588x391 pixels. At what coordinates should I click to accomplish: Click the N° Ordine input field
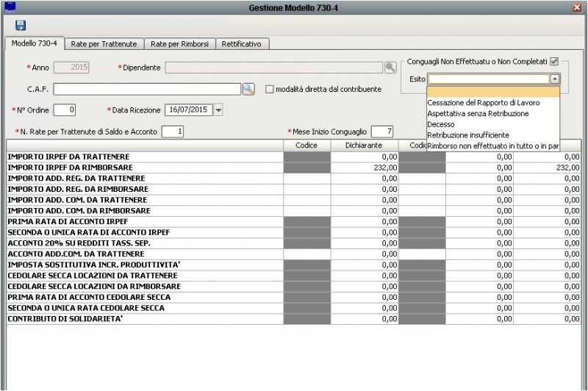point(65,110)
